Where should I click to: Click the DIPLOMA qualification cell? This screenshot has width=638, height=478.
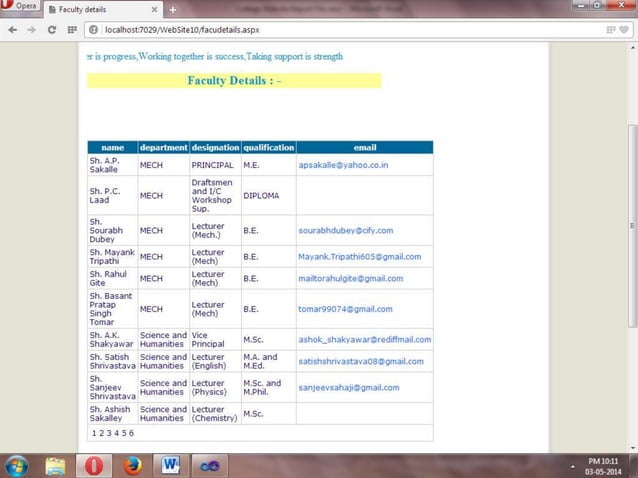coord(269,196)
